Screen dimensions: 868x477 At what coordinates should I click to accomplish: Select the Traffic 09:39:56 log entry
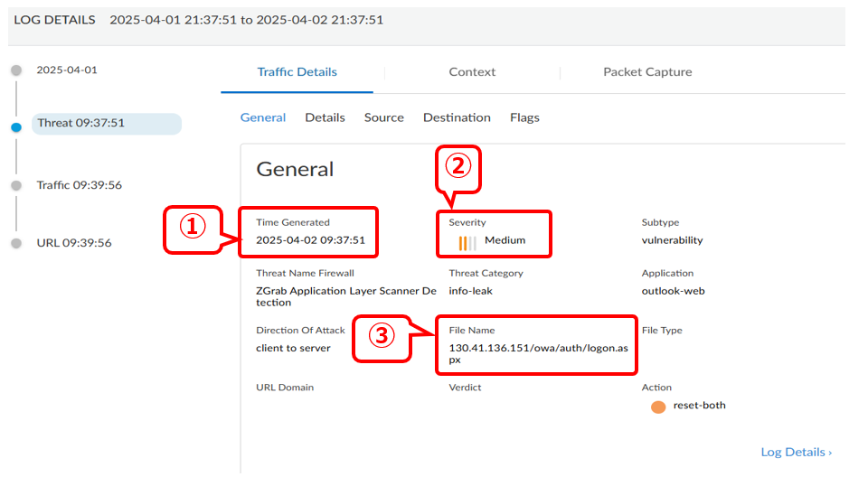80,185
